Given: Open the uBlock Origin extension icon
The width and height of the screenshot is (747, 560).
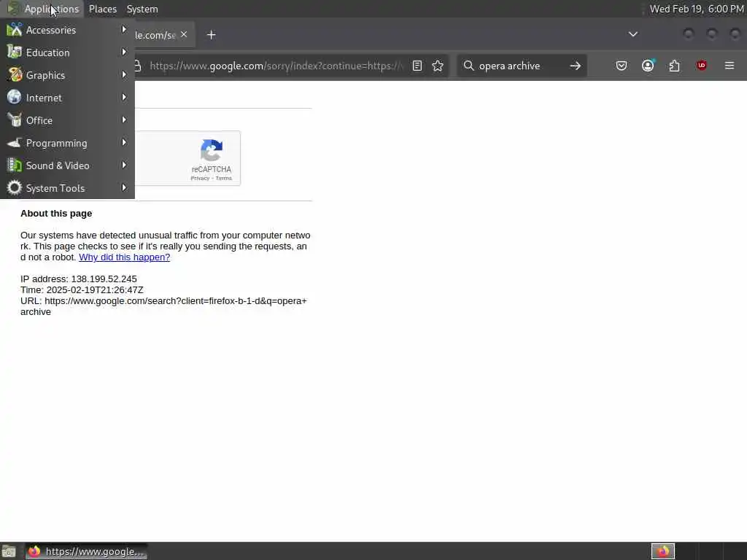Looking at the screenshot, I should 701,66.
